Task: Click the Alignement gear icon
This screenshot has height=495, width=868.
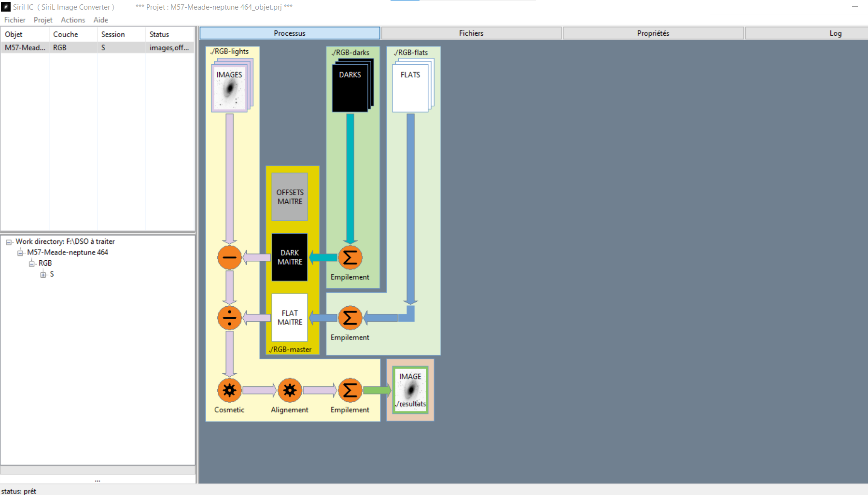Action: pyautogui.click(x=290, y=390)
